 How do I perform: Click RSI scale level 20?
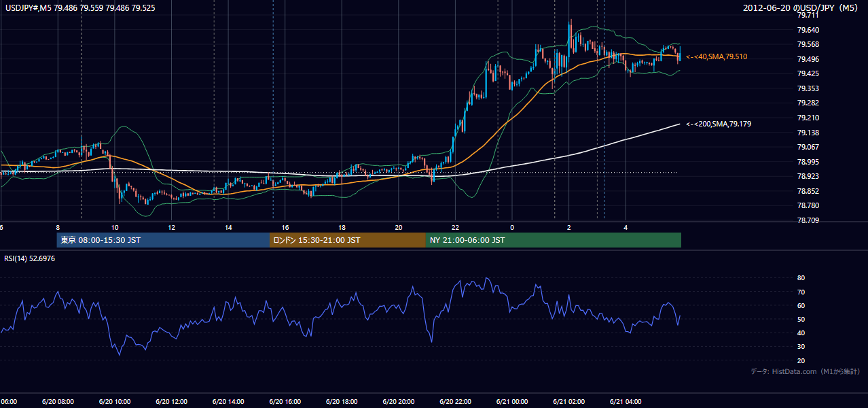[x=801, y=360]
